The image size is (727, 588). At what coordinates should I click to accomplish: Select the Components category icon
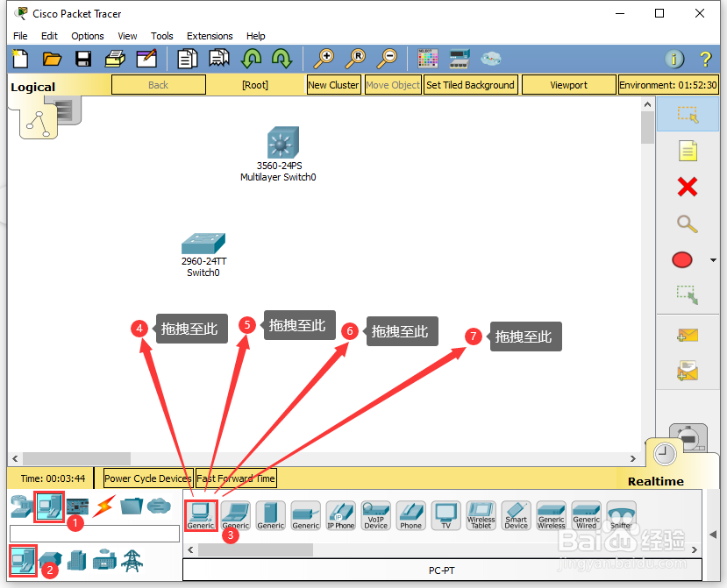(x=77, y=507)
